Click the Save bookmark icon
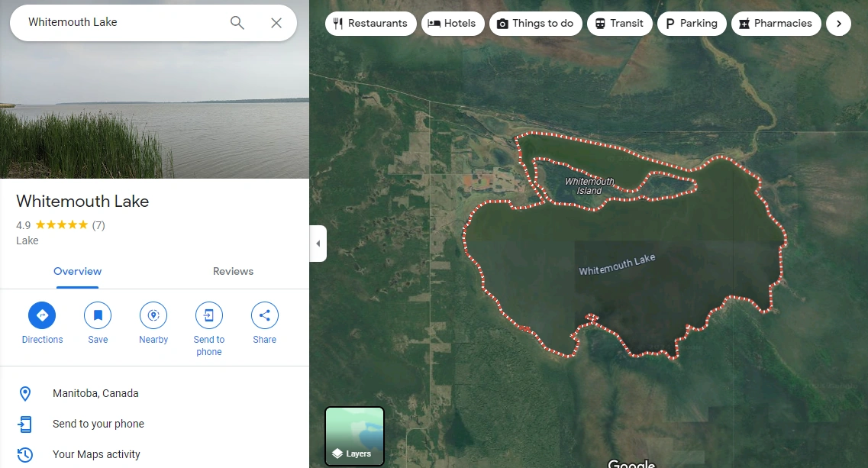 pyautogui.click(x=98, y=315)
